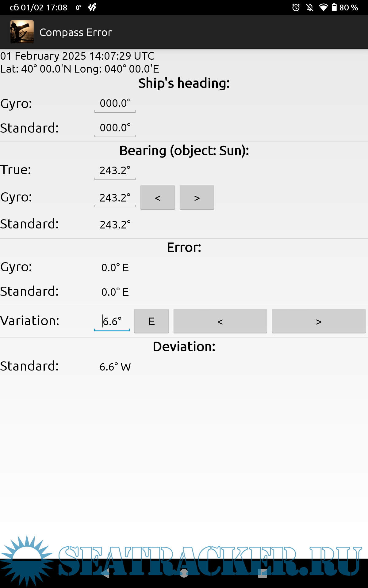Open recent apps with square button
The width and height of the screenshot is (368, 588).
[x=262, y=573]
